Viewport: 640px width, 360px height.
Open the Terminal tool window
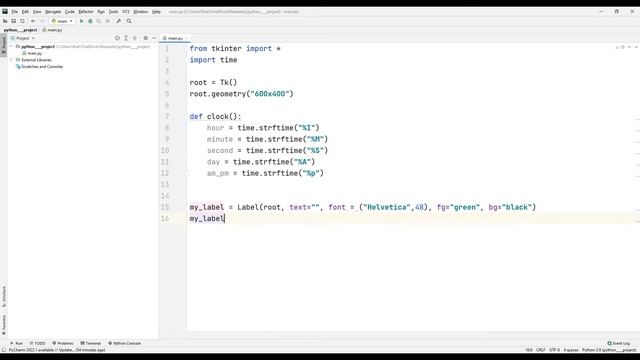tap(91, 343)
